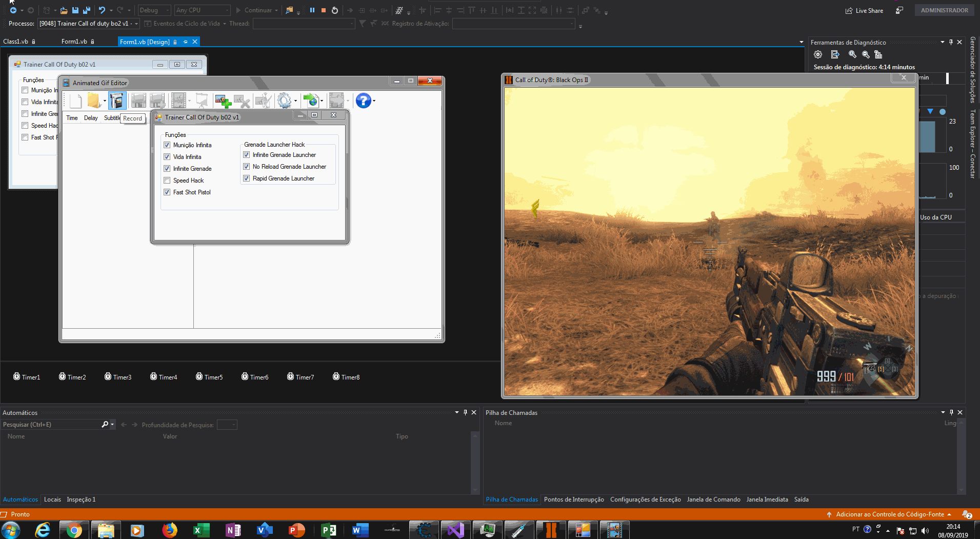980x539 pixels.
Task: Click the Pesquisar search field in Automáticos
Action: coord(51,425)
